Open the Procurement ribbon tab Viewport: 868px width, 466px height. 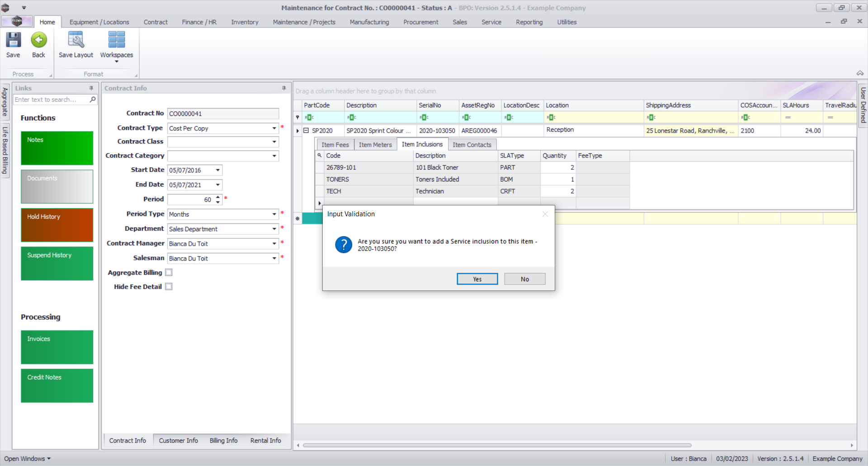[x=420, y=22]
